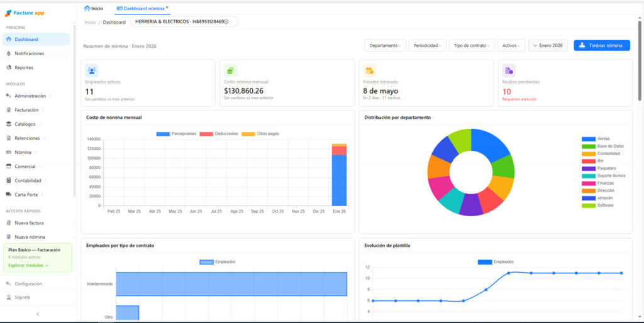The image size is (644, 323).
Task: Click the Catálogos layers icon
Action: click(9, 124)
